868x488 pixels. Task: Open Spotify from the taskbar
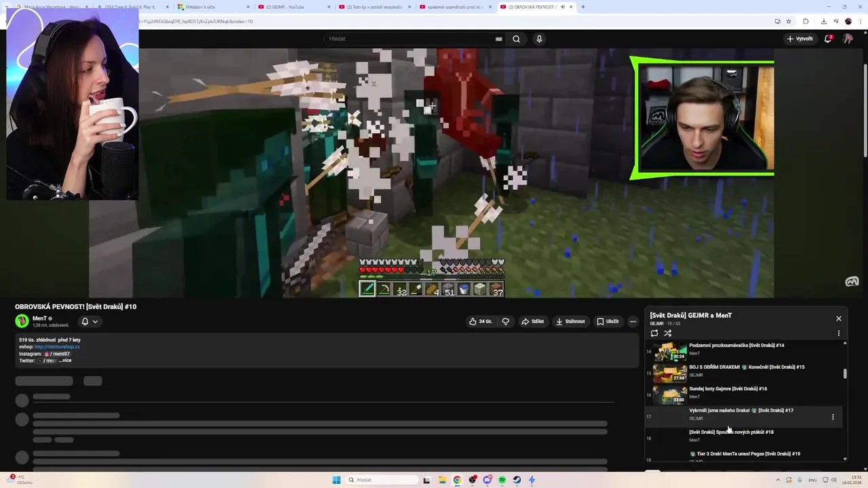tap(502, 480)
